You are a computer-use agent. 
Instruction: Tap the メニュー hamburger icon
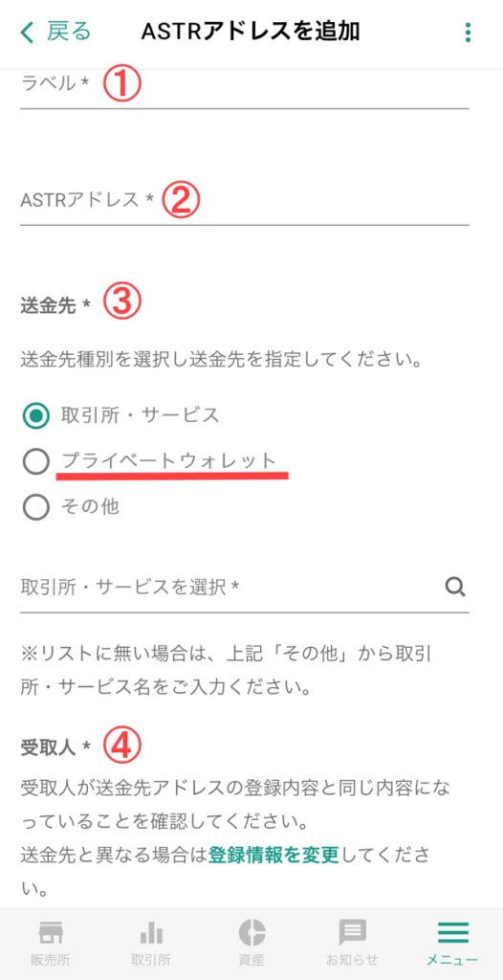[452, 933]
